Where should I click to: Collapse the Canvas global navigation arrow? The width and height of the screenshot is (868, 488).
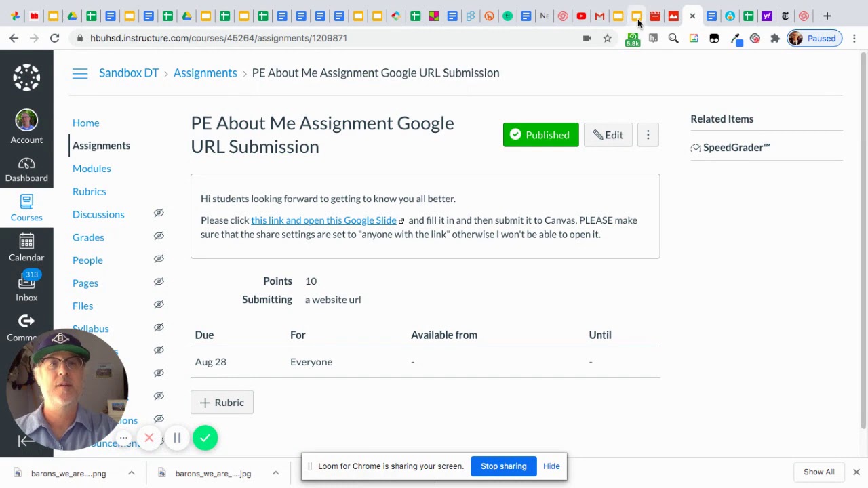26,441
